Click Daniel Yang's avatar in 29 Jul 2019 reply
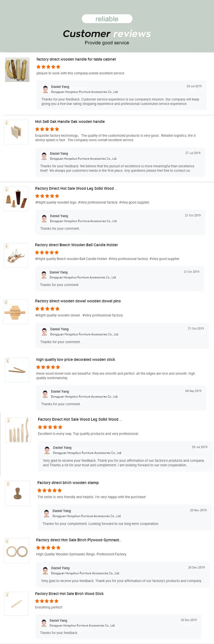The image size is (214, 644). click(x=47, y=450)
